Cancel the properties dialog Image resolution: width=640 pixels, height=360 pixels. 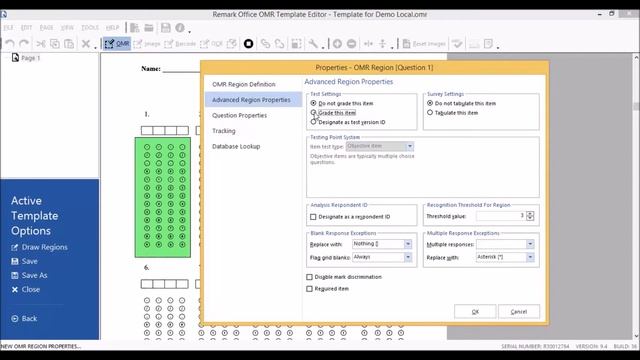click(519, 311)
